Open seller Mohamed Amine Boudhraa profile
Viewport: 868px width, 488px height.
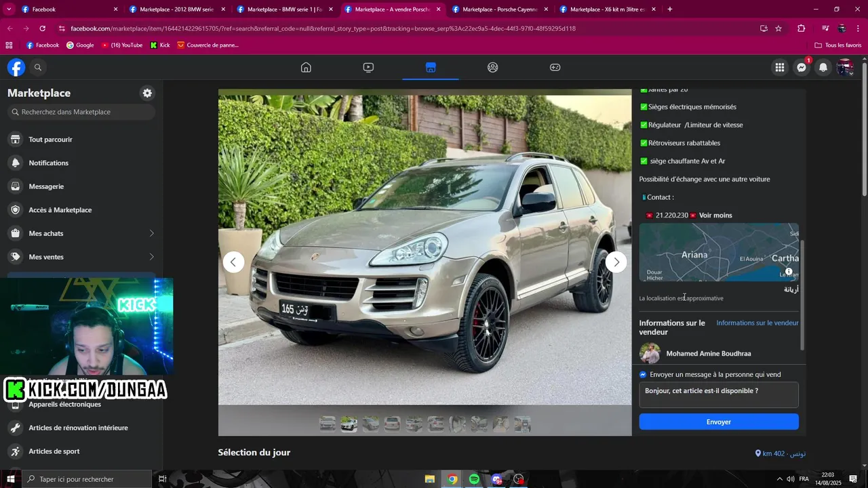pos(708,353)
